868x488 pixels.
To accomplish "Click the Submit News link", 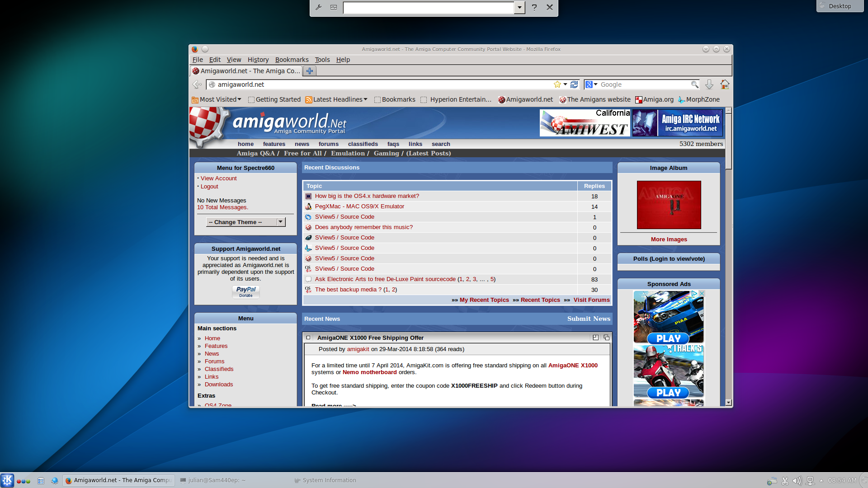I will point(589,319).
